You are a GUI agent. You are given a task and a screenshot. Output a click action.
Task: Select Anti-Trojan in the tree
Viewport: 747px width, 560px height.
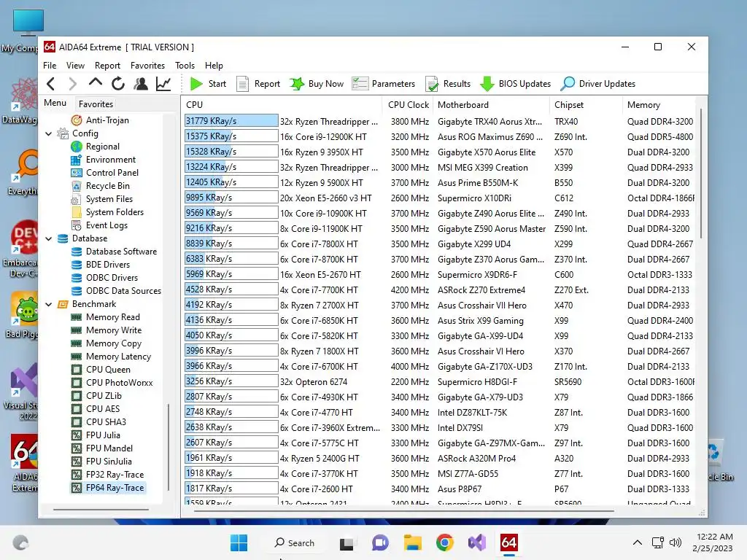pos(100,120)
